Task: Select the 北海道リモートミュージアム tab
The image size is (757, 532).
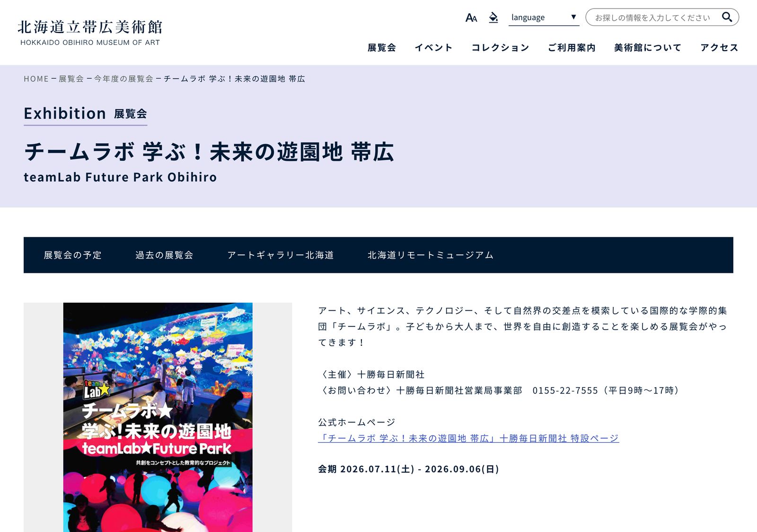Action: pyautogui.click(x=431, y=255)
